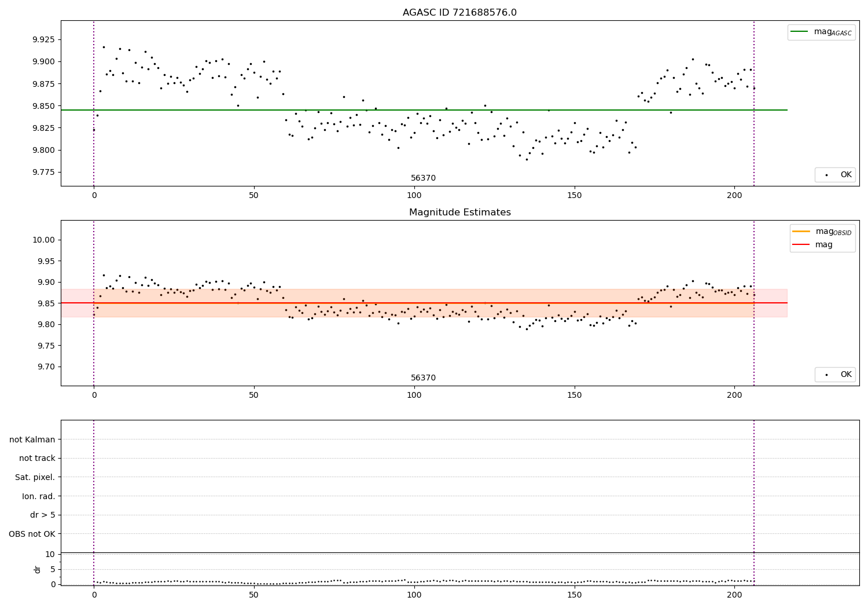868x608 pixels.
Task: Click the 9.825 y-axis tick label
Action: point(43,128)
